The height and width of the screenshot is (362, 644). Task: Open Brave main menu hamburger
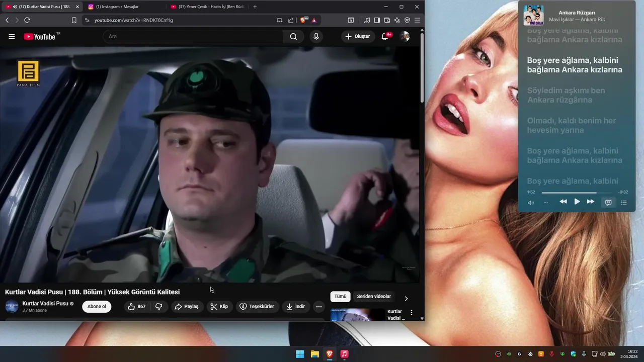pos(417,20)
